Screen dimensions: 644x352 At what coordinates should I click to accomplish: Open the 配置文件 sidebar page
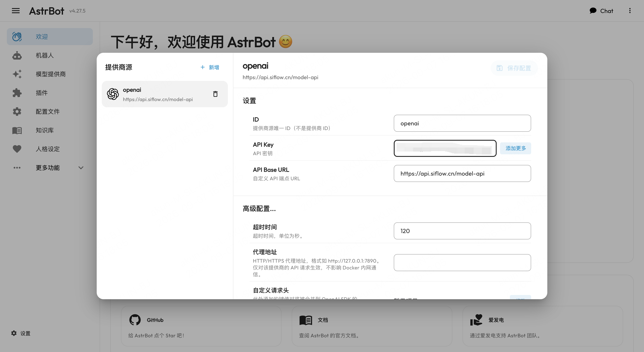coord(50,112)
